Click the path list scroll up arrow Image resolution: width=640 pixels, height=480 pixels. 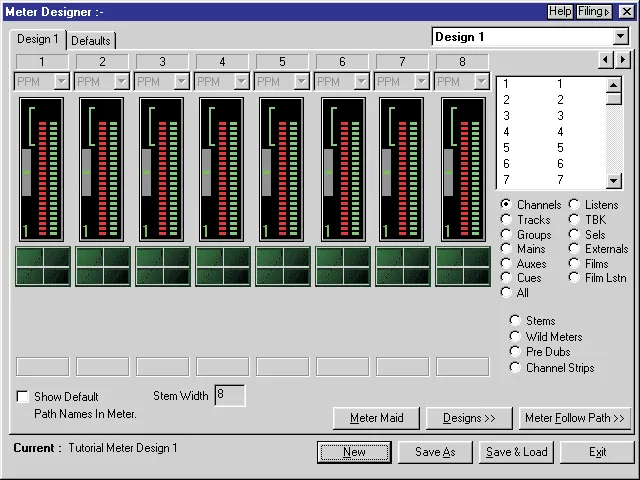[613, 85]
